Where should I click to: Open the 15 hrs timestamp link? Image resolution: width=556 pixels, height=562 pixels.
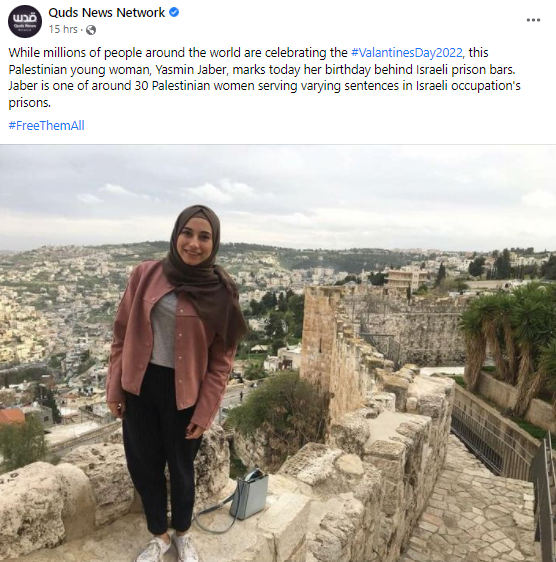(63, 29)
